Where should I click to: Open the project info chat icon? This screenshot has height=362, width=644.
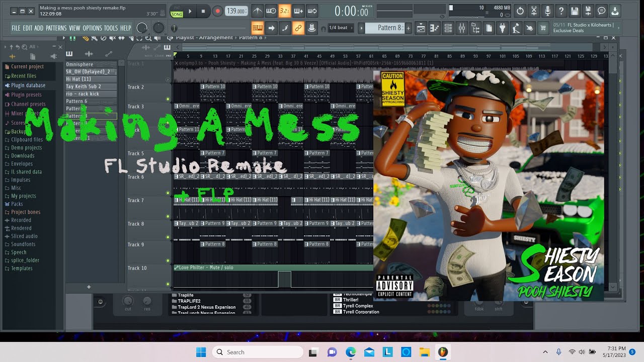click(x=601, y=11)
